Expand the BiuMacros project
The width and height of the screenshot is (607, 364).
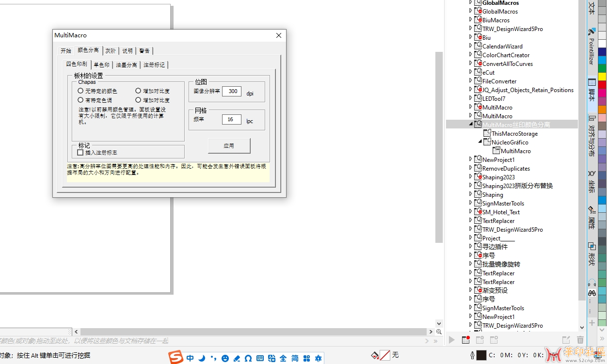tap(470, 20)
